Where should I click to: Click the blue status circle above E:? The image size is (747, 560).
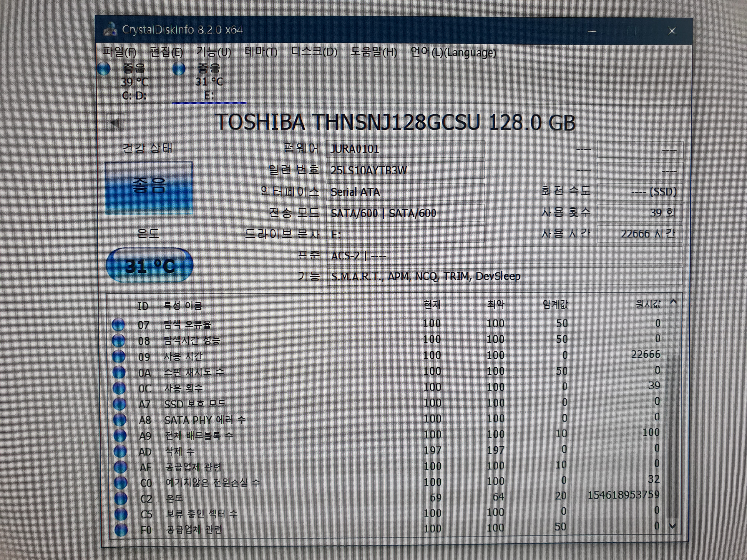click(179, 69)
